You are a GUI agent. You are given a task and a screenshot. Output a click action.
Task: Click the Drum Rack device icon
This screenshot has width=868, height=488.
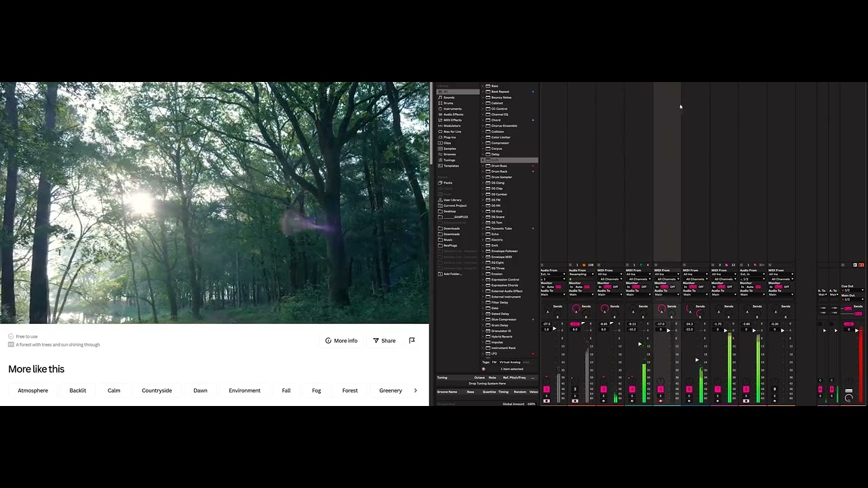pyautogui.click(x=488, y=171)
